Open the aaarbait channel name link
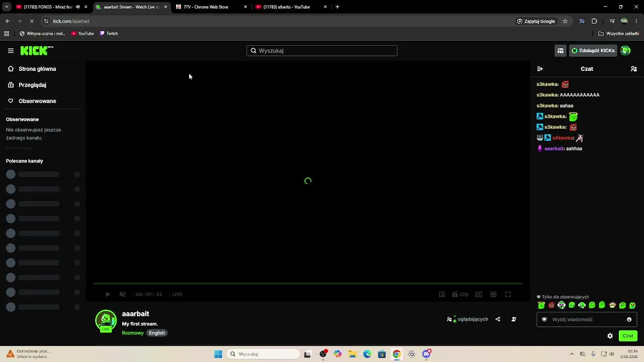Image resolution: width=644 pixels, height=362 pixels. (135, 314)
